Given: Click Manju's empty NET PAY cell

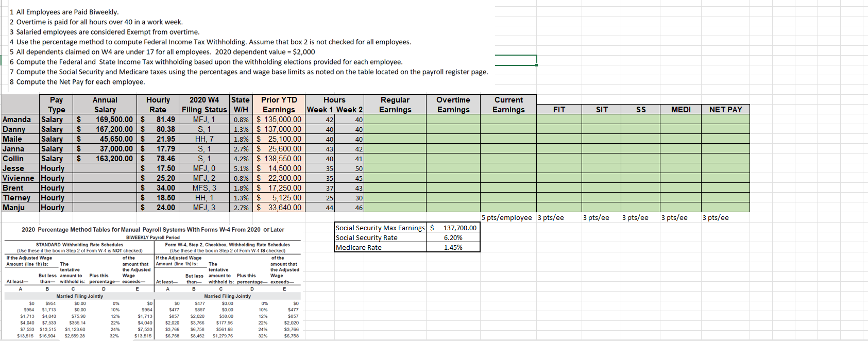Looking at the screenshot, I should tap(725, 208).
